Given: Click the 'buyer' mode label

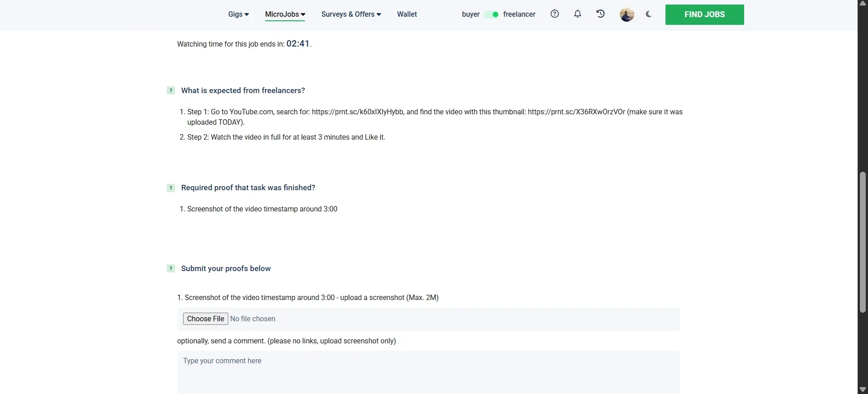Looking at the screenshot, I should point(471,14).
